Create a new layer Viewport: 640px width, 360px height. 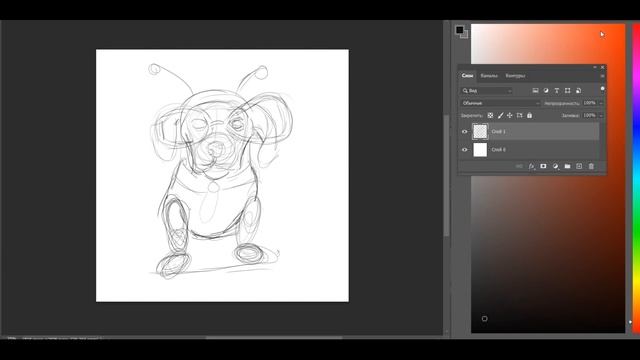pos(579,166)
